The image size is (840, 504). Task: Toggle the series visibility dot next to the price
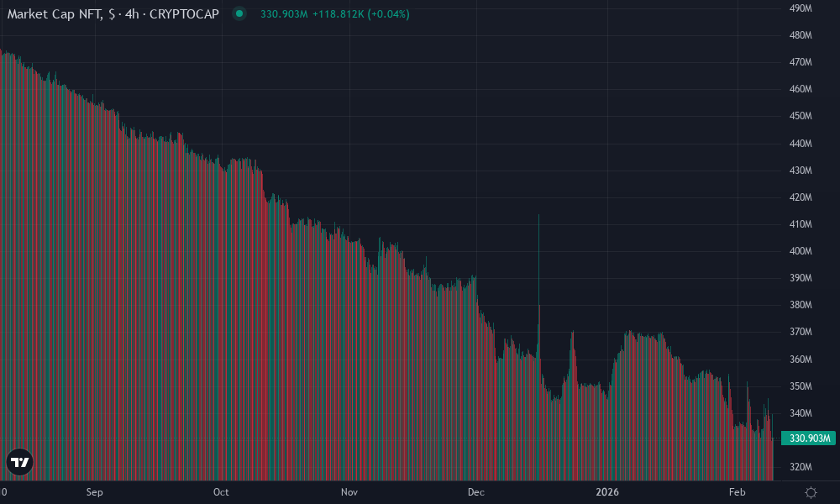241,13
